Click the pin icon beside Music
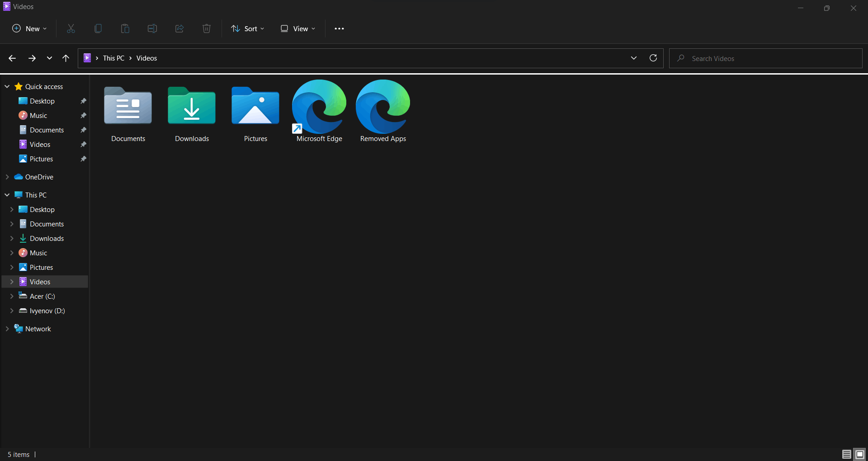Image resolution: width=868 pixels, height=461 pixels. (x=83, y=116)
